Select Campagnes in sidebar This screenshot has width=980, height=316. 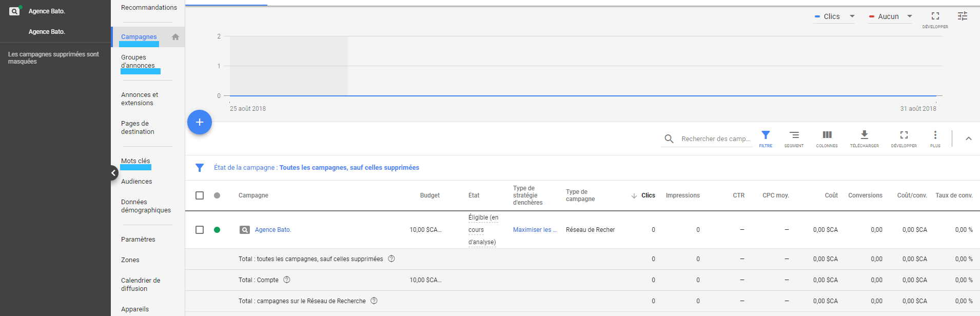(139, 37)
